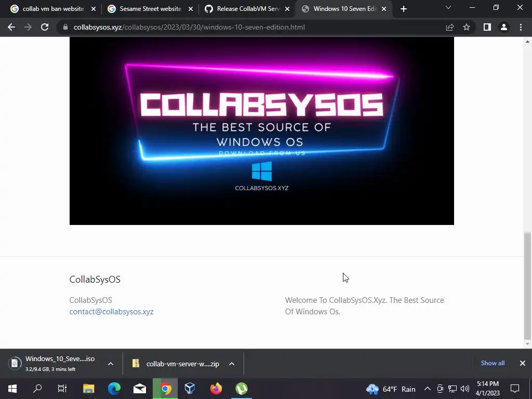Screen dimensions: 532x399
Task: Close the downloads bar
Action: click(x=523, y=363)
